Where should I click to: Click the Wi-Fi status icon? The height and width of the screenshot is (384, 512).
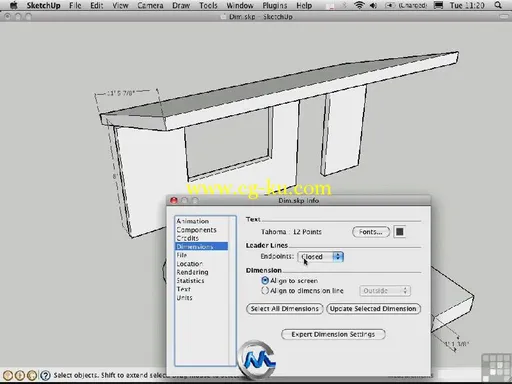pos(359,5)
